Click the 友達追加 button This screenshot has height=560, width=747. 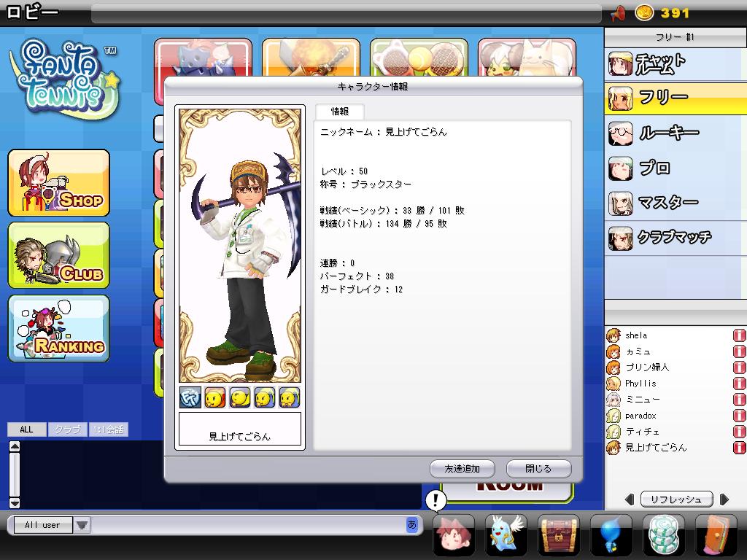(x=462, y=468)
